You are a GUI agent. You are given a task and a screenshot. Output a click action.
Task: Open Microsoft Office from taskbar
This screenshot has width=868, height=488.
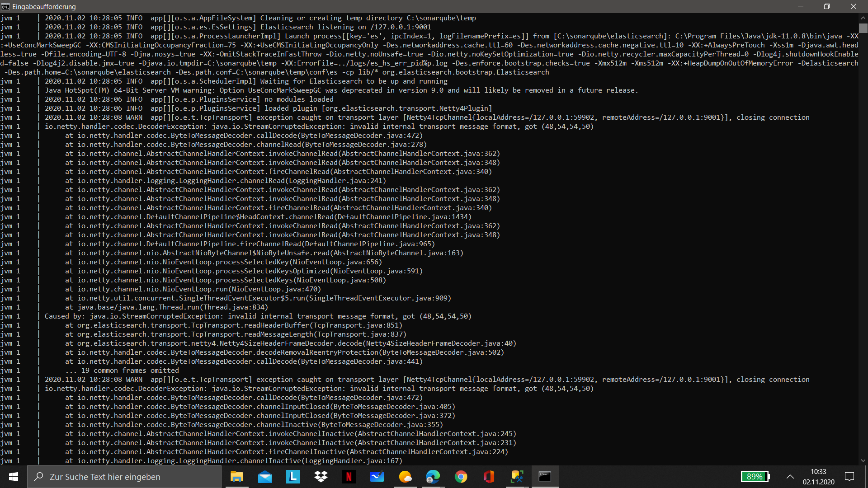pos(489,477)
